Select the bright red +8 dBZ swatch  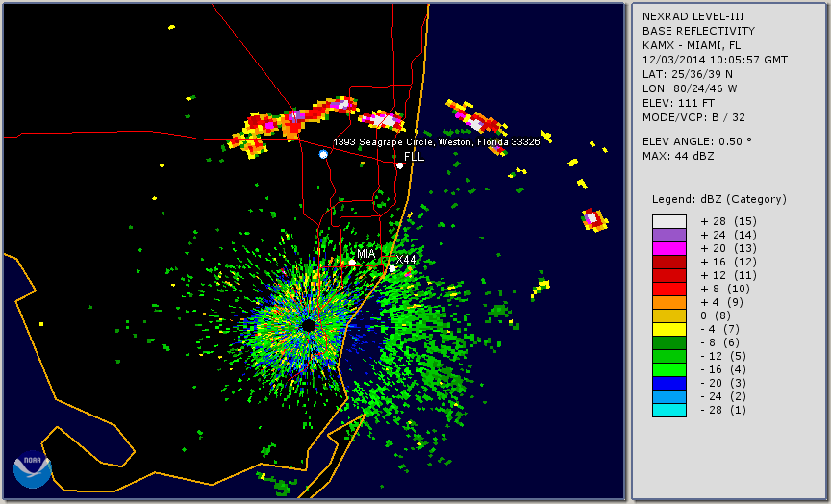point(669,289)
